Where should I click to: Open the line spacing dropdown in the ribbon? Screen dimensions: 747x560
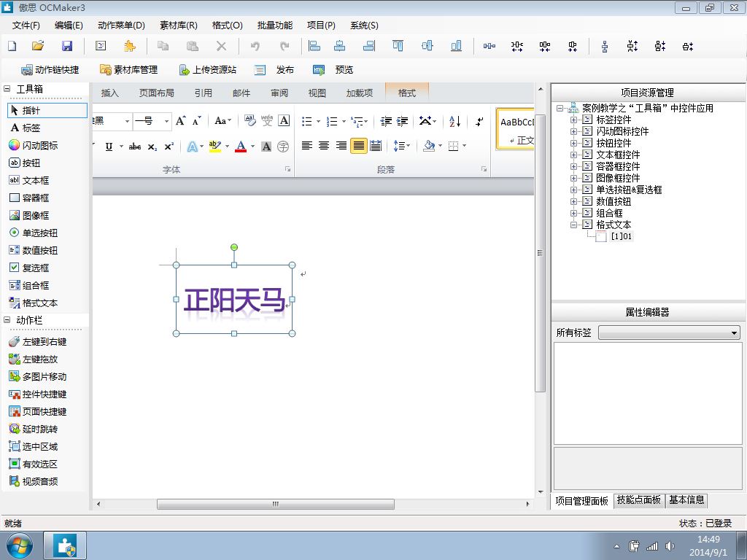click(x=402, y=146)
